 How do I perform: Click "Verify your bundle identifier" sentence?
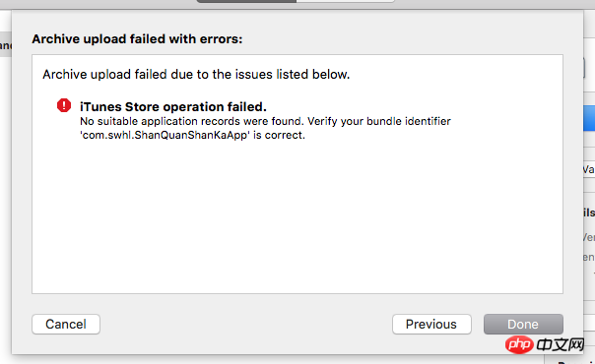tap(379, 121)
